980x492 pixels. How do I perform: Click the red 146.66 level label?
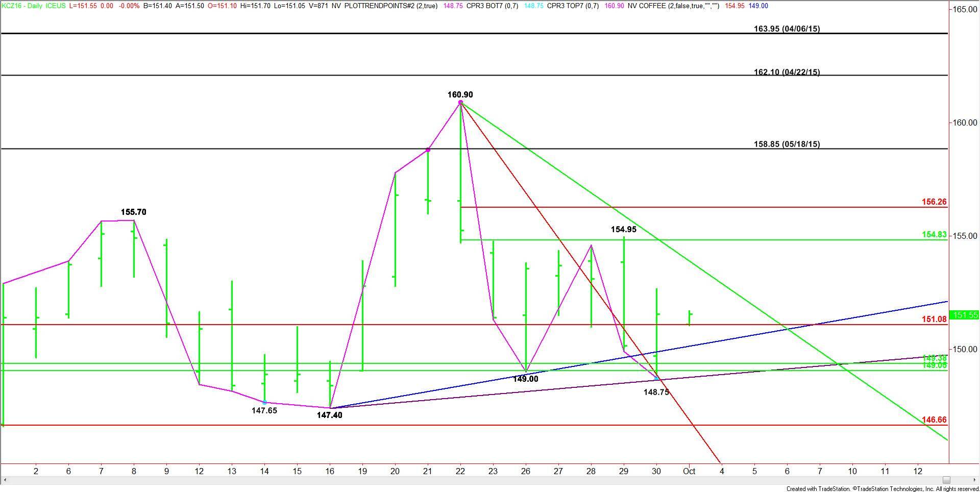934,420
